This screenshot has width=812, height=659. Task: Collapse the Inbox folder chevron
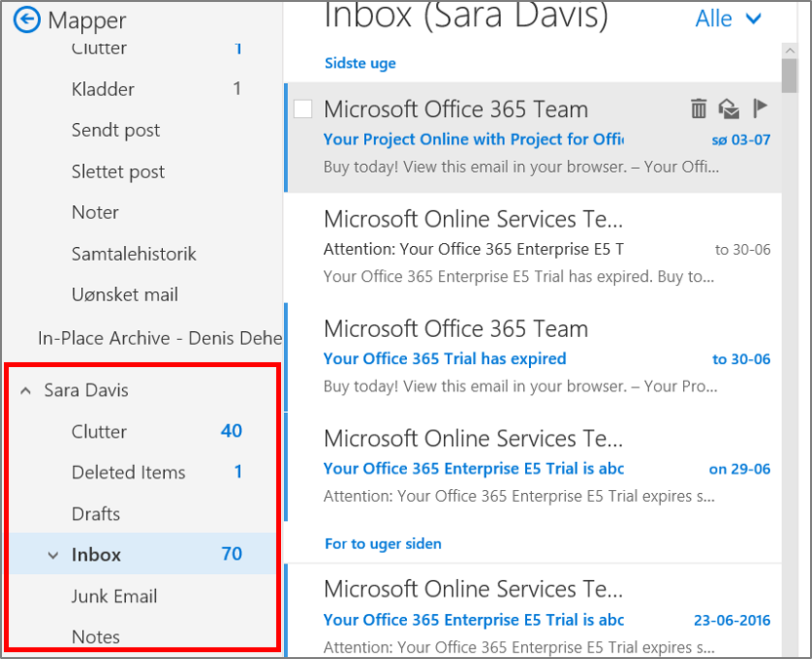click(x=53, y=556)
